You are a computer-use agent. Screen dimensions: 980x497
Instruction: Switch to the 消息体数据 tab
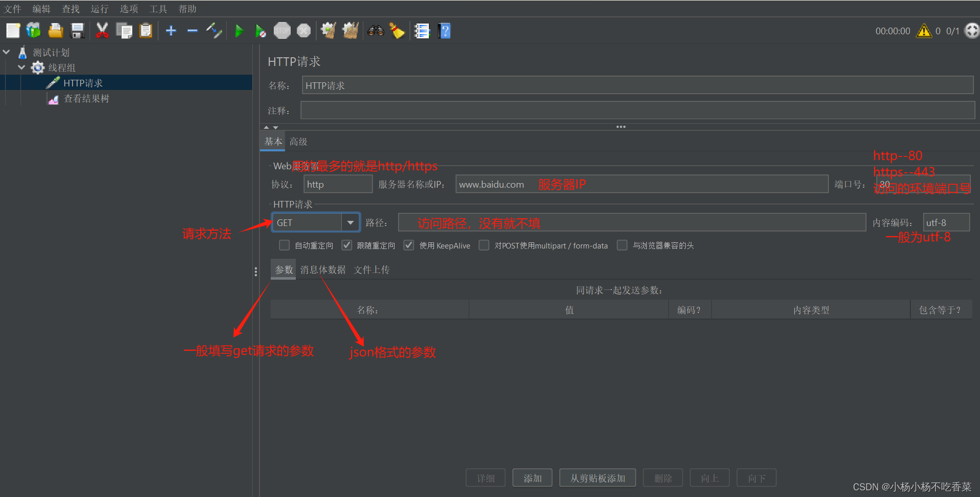tap(323, 269)
